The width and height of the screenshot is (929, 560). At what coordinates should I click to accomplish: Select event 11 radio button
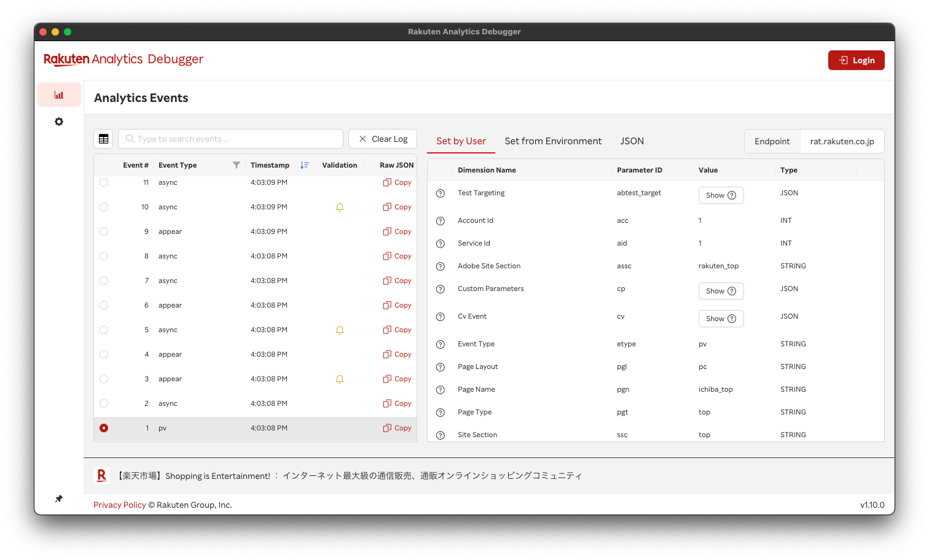(x=104, y=182)
